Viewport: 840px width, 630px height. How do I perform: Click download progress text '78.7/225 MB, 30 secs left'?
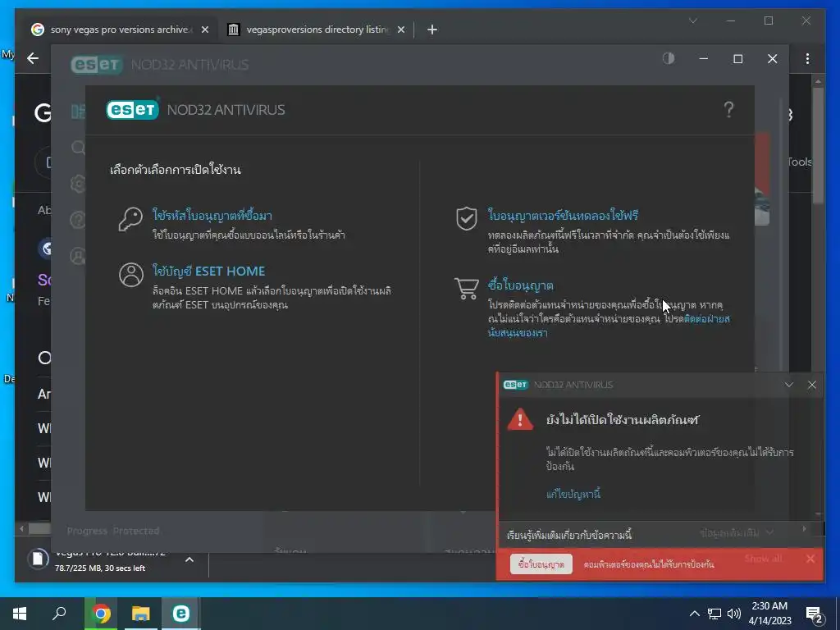click(x=99, y=568)
